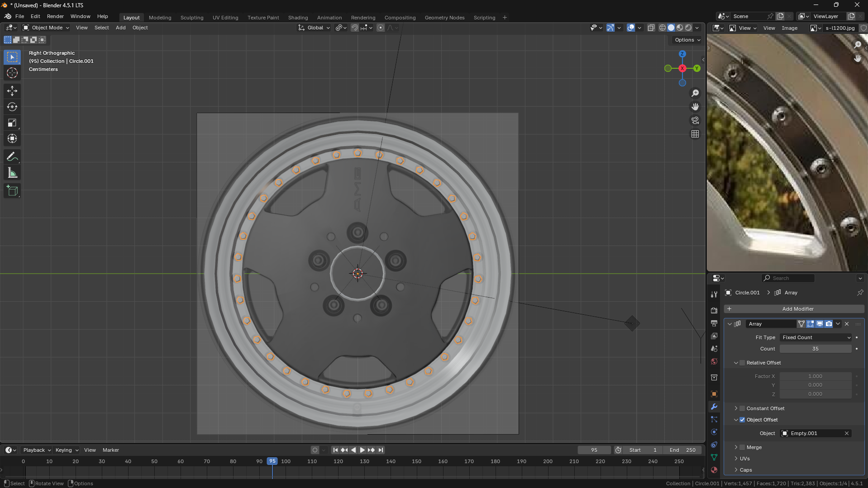Click the Add Modifier button

794,309
